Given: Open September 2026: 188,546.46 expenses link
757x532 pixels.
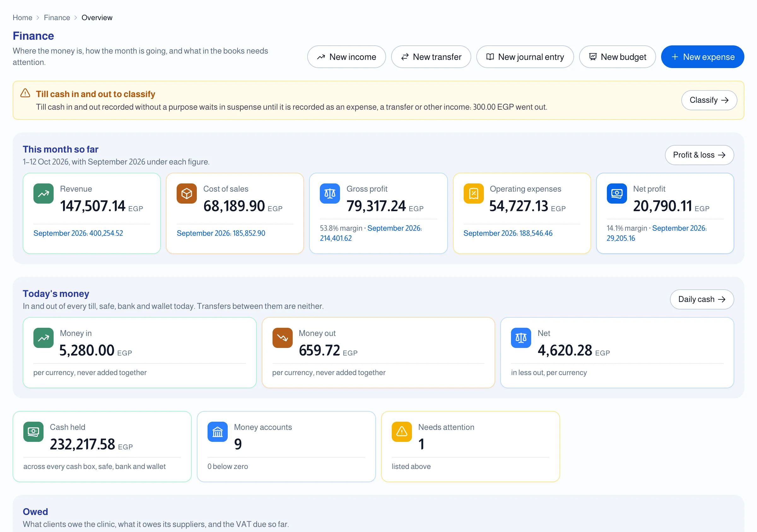Looking at the screenshot, I should pos(508,233).
